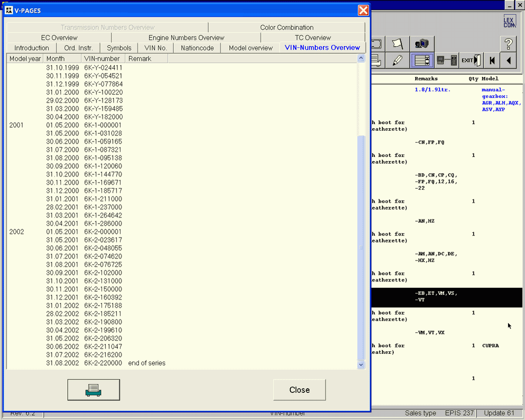
Task: Click the white flag toolbar icon
Action: point(397,44)
